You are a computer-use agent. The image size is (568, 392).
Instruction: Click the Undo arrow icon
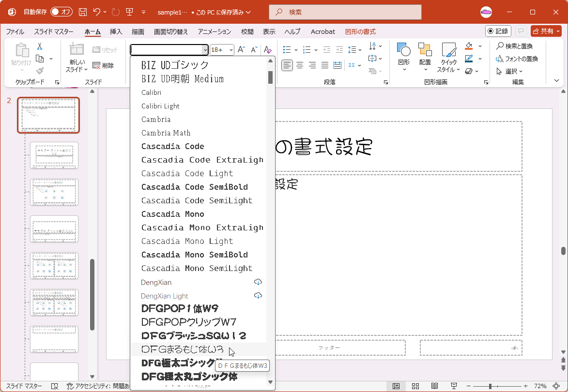pyautogui.click(x=96, y=12)
